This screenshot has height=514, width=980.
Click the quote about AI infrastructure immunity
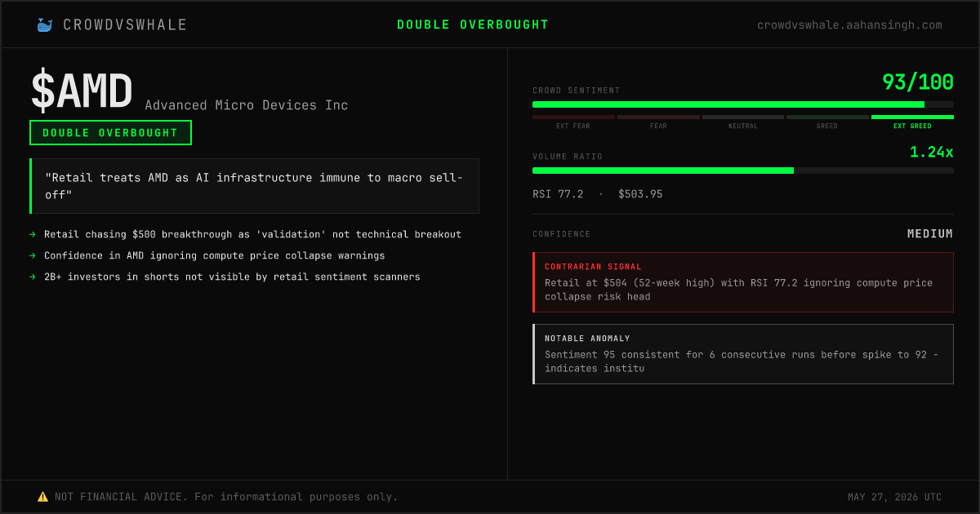[254, 186]
